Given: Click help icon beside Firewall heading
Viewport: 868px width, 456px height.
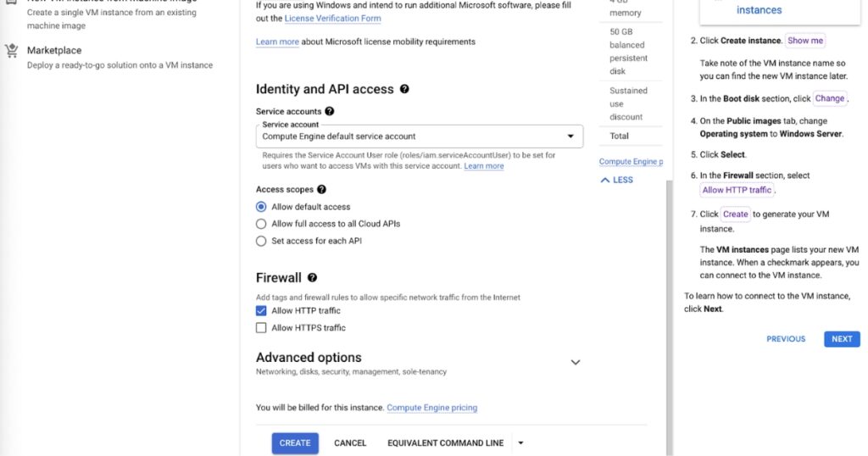Looking at the screenshot, I should coord(312,278).
